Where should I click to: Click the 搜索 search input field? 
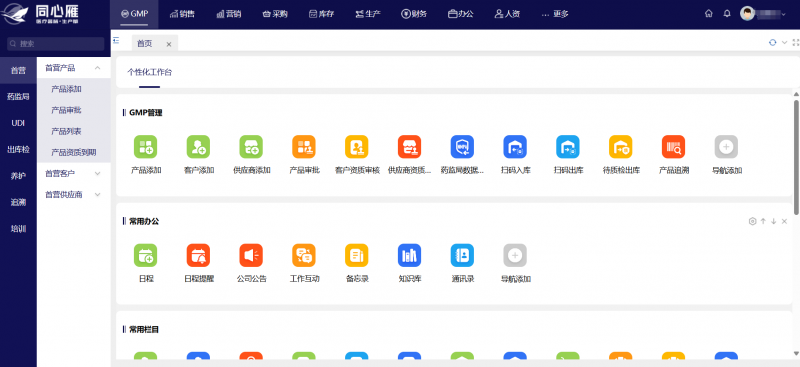click(x=56, y=44)
